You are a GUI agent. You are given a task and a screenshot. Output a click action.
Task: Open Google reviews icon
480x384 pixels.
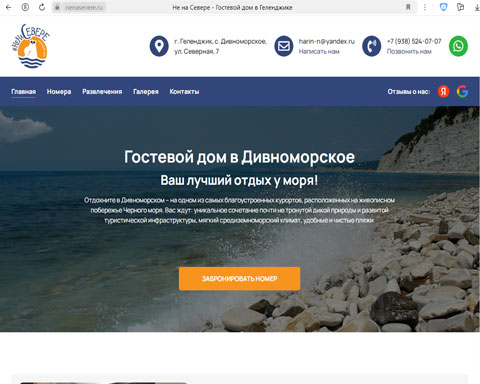(x=462, y=91)
